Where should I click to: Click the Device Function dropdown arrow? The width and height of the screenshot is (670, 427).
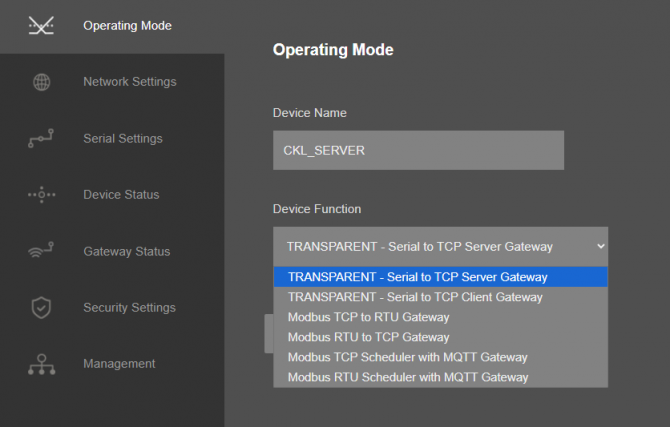pyautogui.click(x=601, y=246)
